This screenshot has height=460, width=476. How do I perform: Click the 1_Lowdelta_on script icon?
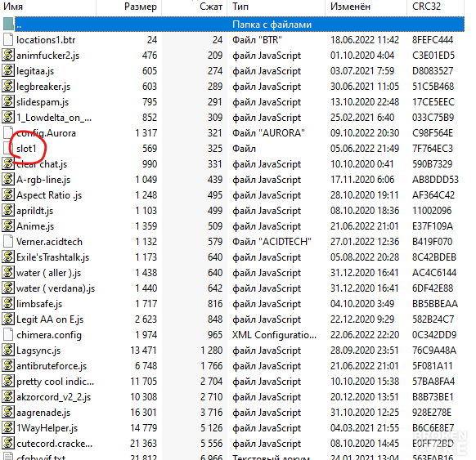[x=8, y=118]
